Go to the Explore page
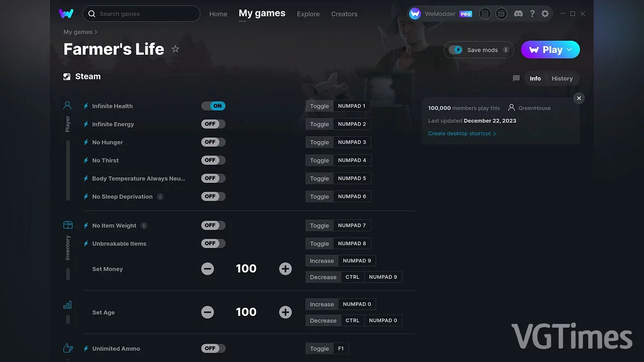 click(x=308, y=14)
